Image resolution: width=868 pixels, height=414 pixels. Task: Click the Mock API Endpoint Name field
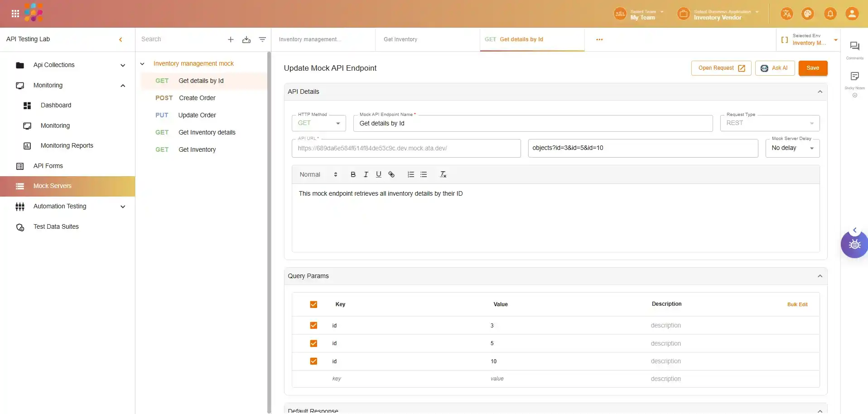(533, 123)
